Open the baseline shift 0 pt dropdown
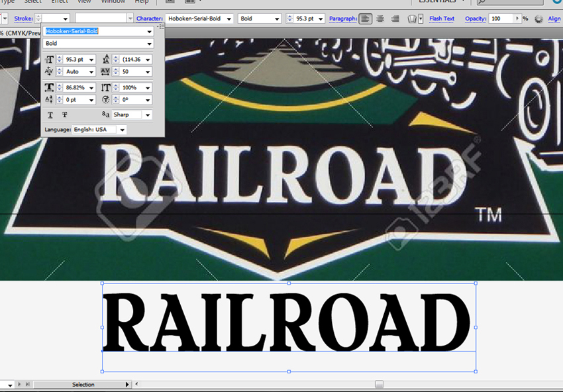 (91, 100)
